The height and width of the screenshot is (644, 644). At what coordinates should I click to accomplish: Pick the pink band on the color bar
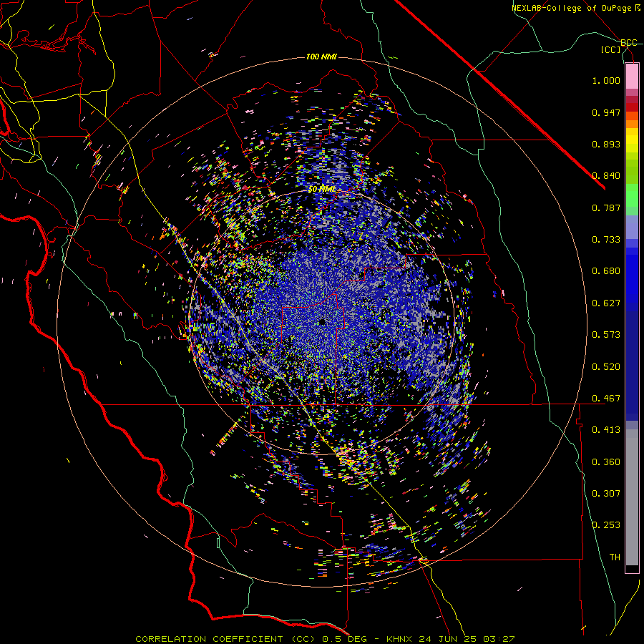click(x=632, y=77)
